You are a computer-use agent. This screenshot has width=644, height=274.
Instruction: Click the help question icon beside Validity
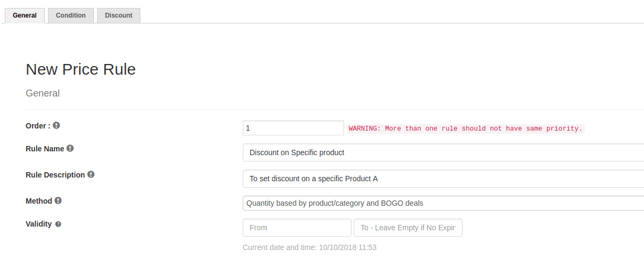58,224
